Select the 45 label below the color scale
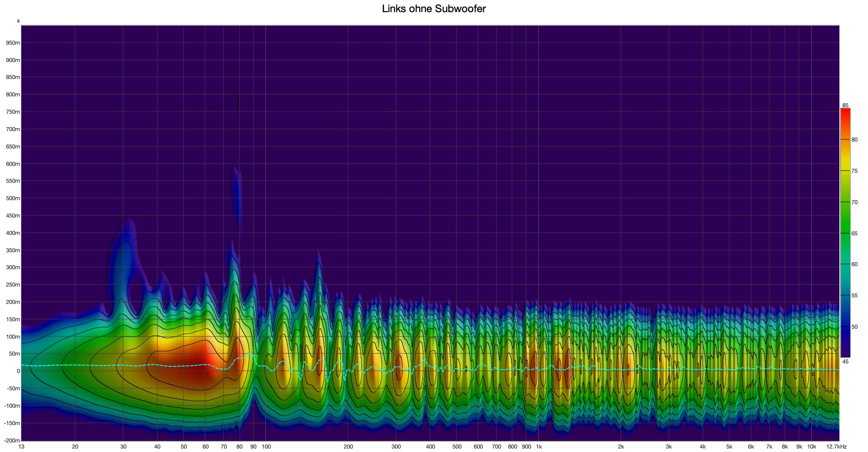 point(845,361)
